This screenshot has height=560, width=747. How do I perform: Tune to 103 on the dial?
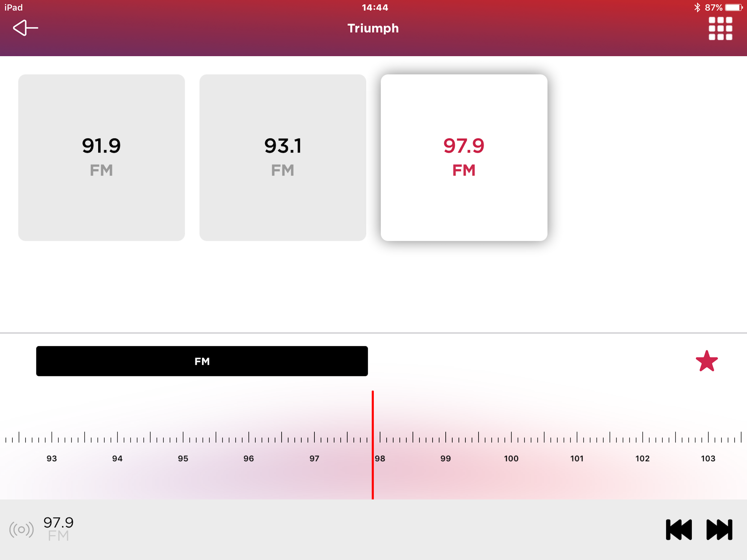click(x=708, y=458)
